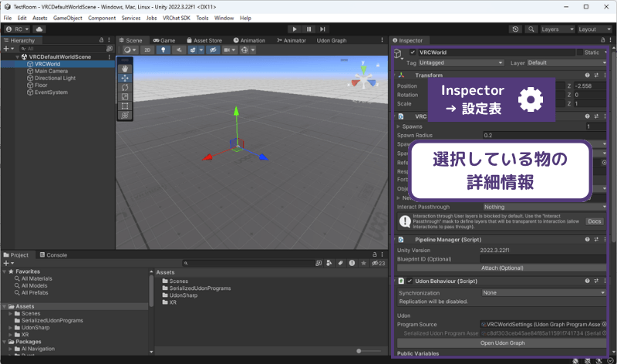Click the cloud services icon

39,29
